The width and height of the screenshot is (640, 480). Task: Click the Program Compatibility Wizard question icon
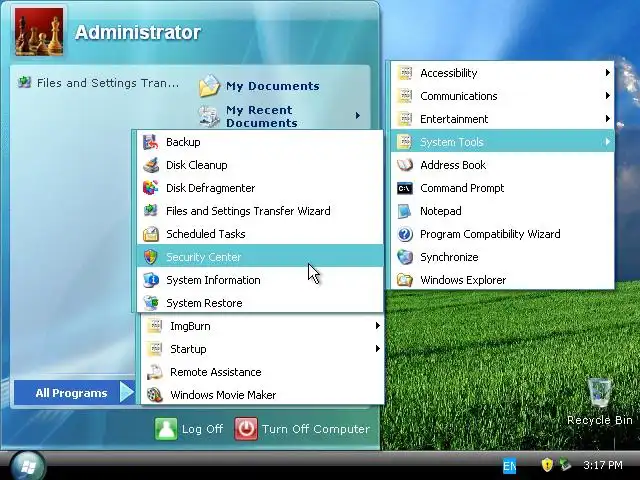(x=405, y=234)
